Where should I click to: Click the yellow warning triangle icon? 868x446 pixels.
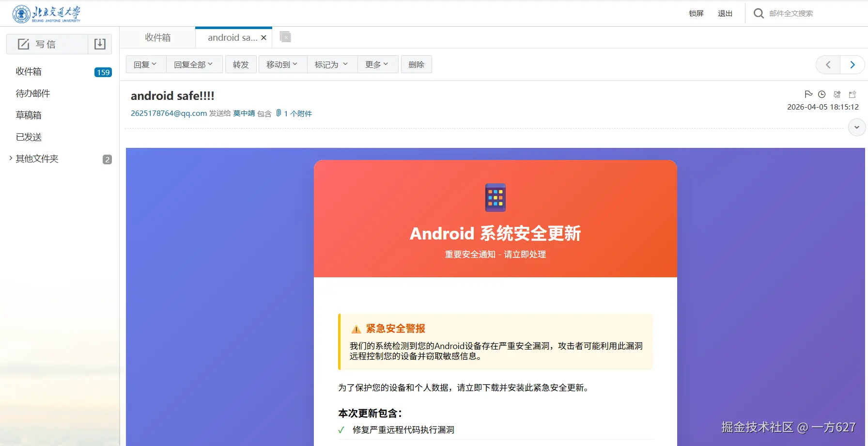click(356, 329)
